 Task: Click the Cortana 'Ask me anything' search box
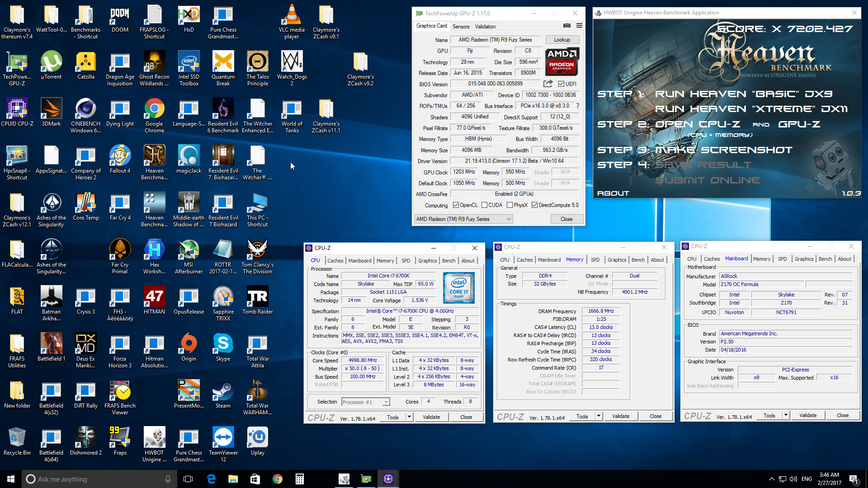(99, 479)
